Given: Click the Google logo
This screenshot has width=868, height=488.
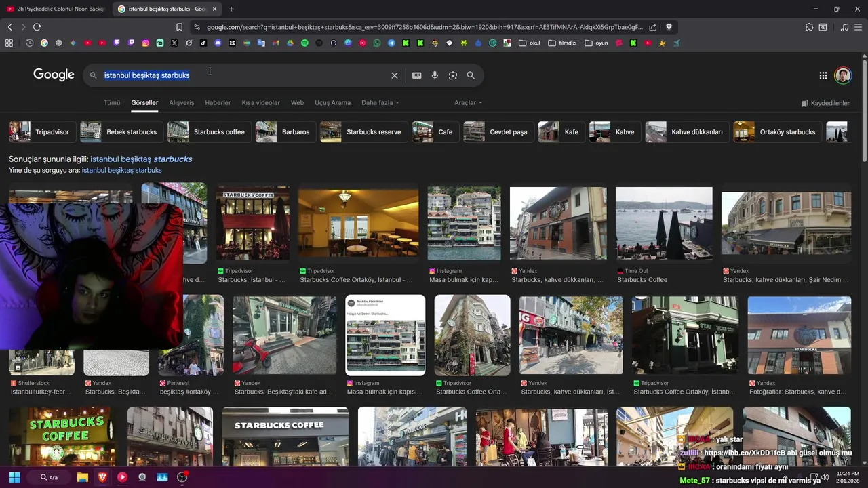Looking at the screenshot, I should (x=54, y=75).
